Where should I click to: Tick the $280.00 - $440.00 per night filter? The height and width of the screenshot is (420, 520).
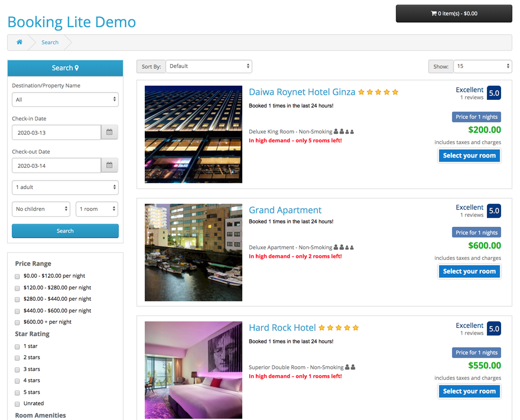[x=17, y=299]
